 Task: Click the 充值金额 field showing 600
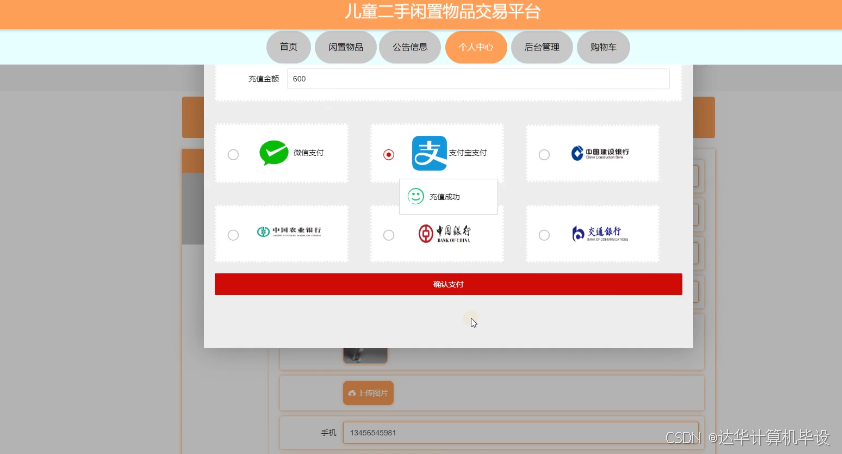478,79
